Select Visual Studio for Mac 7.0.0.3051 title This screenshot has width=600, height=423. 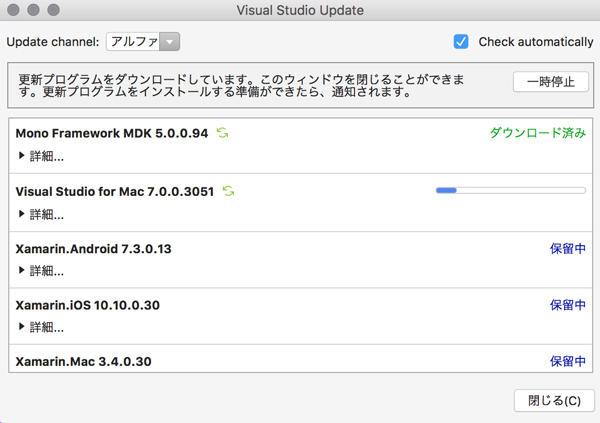pos(115,191)
